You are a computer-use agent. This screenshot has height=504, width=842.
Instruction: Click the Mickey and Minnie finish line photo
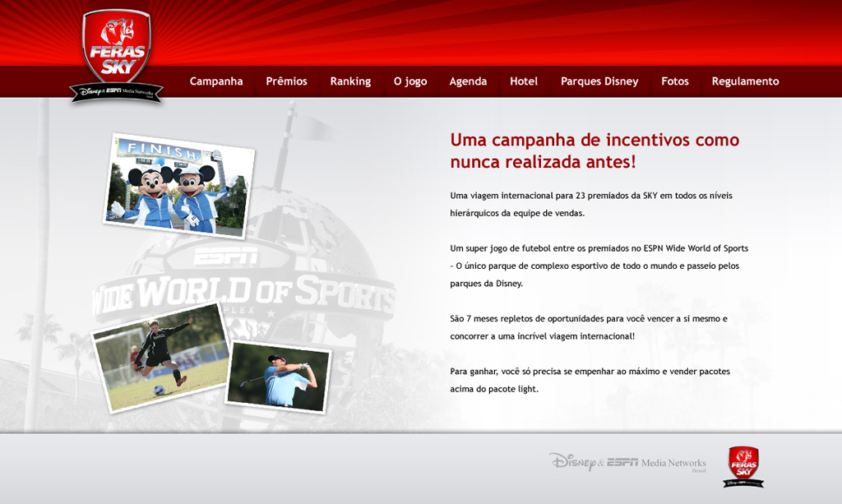tap(178, 186)
